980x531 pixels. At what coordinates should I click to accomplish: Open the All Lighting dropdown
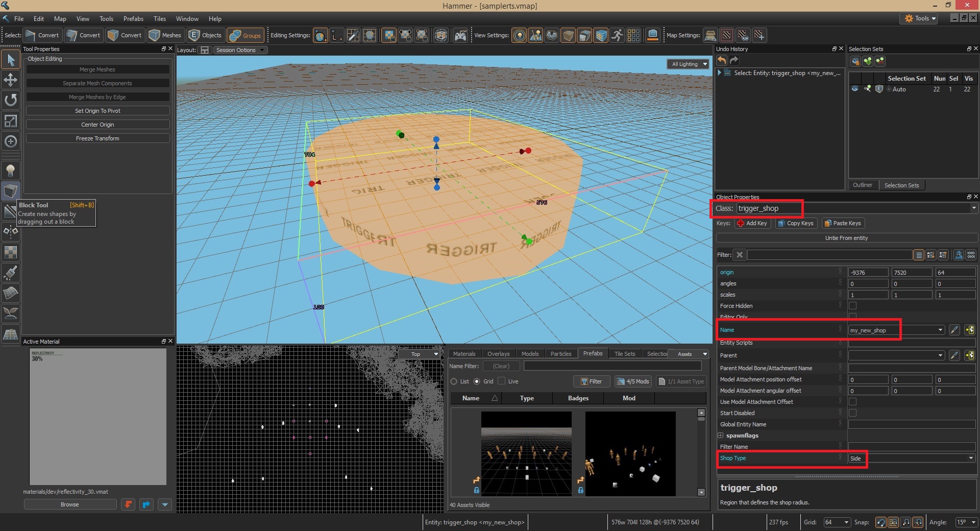688,64
